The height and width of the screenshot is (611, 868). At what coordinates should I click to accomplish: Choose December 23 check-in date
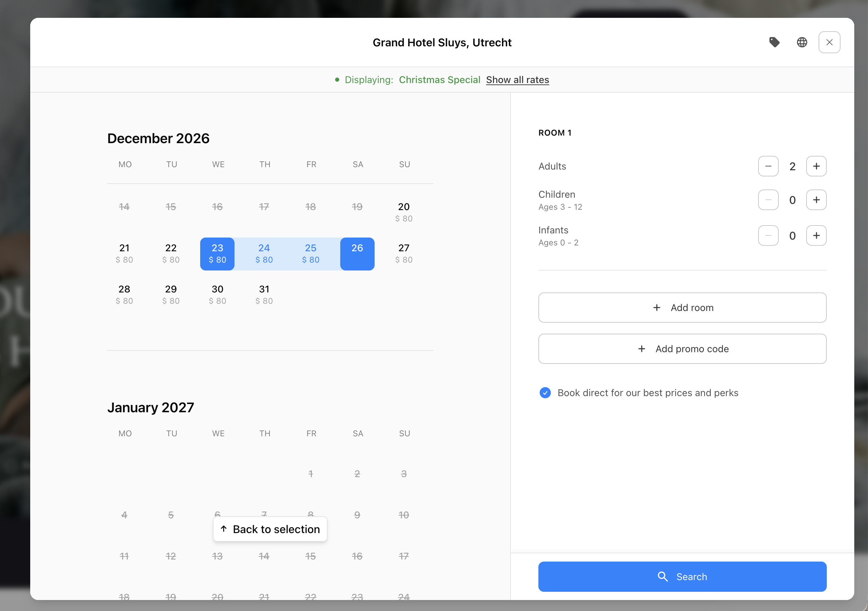click(217, 254)
